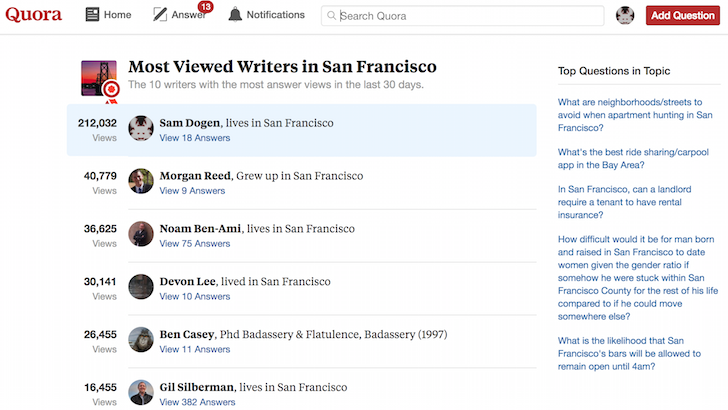Click the Add Question button

tap(682, 15)
